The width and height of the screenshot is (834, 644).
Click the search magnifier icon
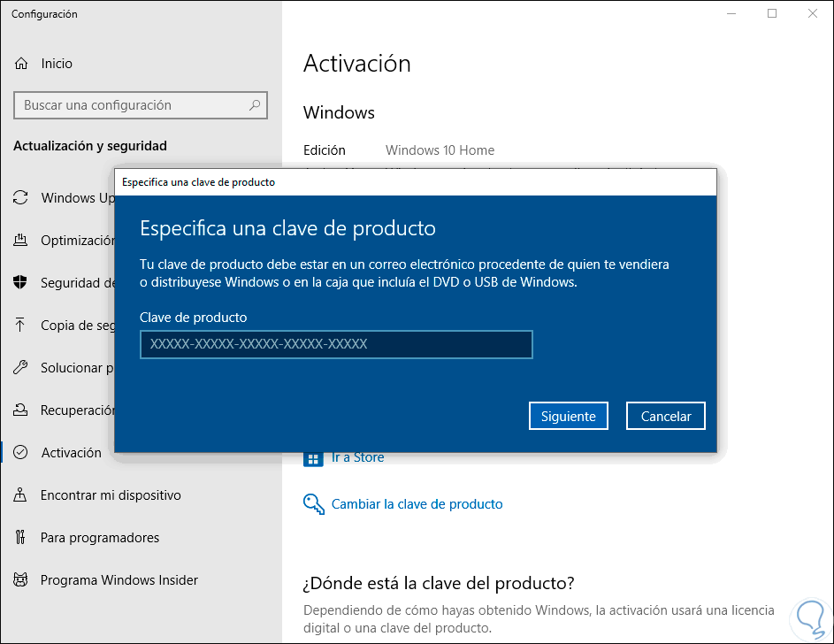(x=255, y=105)
